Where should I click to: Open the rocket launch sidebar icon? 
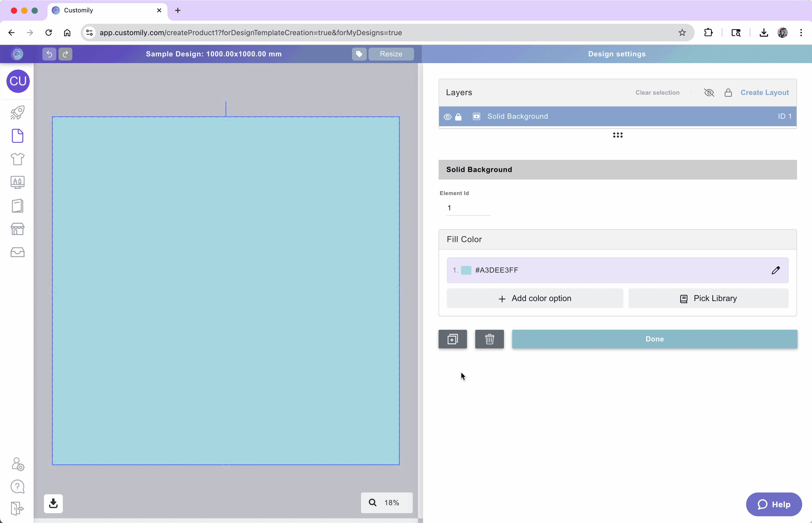pos(17,112)
